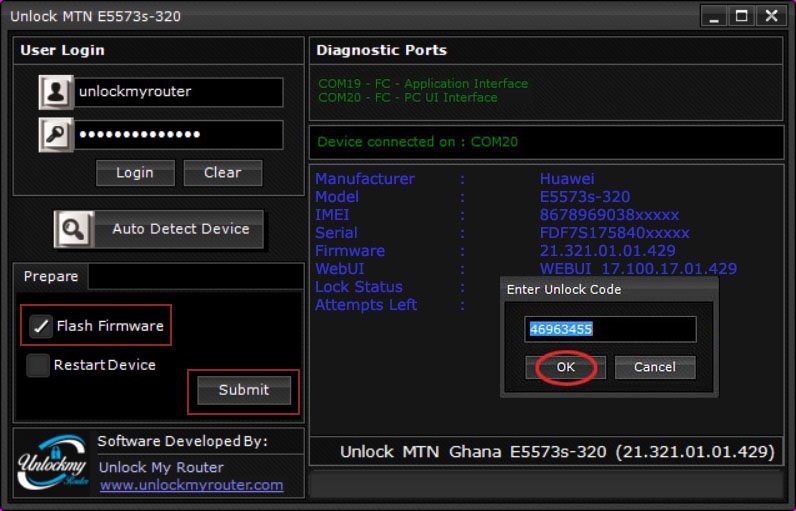Click the user avatar icon beside username
796x511 pixels.
(56, 92)
